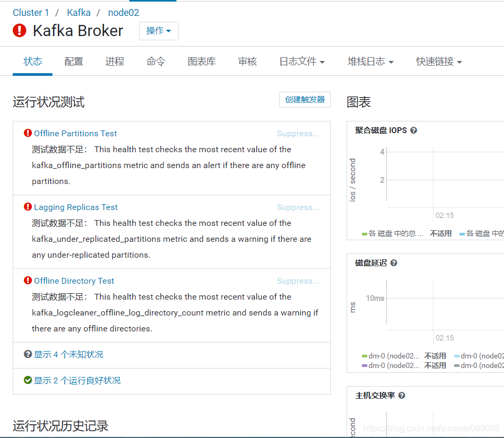The image size is (504, 438).
Task: Go to Kafka breadcrumb link
Action: (79, 13)
